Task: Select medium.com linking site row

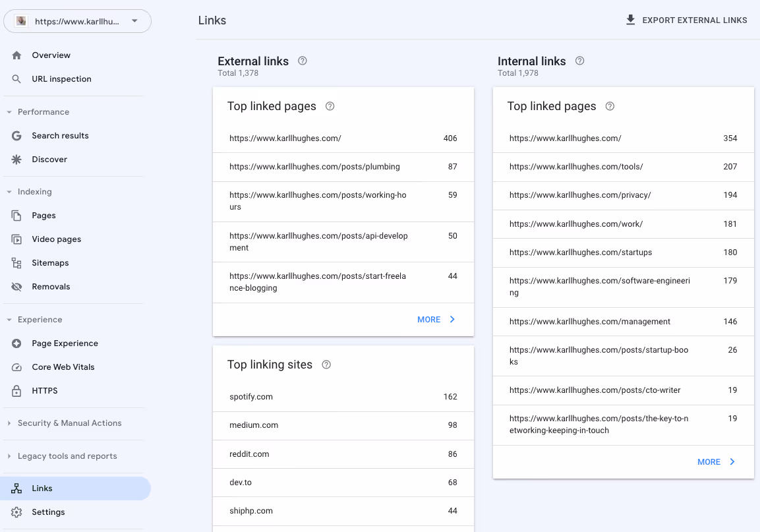Action: 343,425
